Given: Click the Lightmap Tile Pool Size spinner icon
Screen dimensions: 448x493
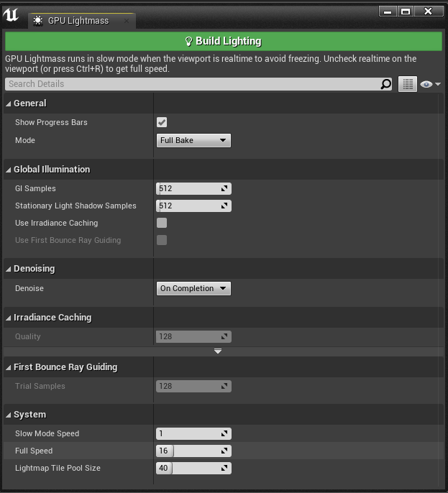Looking at the screenshot, I should (224, 468).
